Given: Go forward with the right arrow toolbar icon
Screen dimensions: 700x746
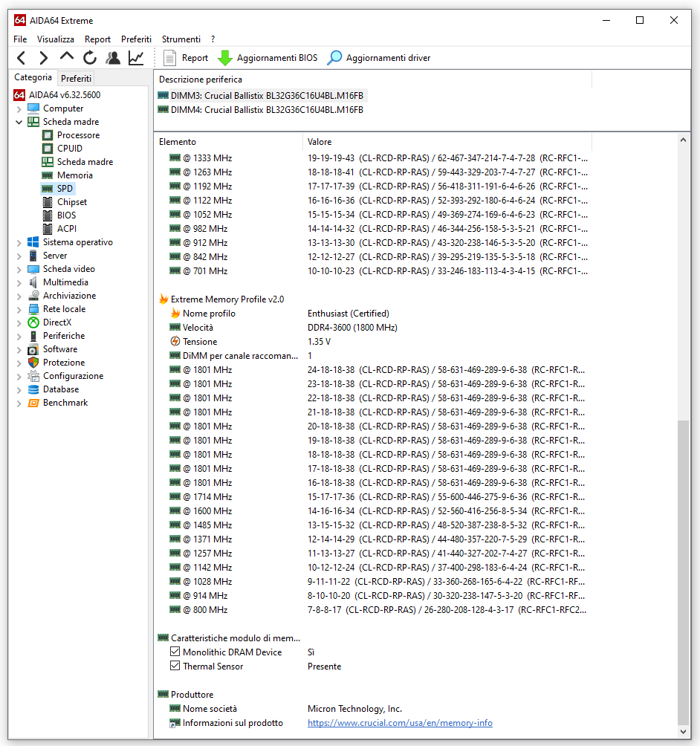Looking at the screenshot, I should coord(43,58).
